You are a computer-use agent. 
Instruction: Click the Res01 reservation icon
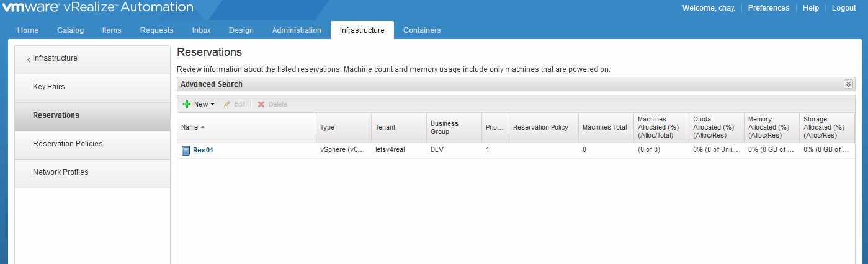[x=186, y=150]
